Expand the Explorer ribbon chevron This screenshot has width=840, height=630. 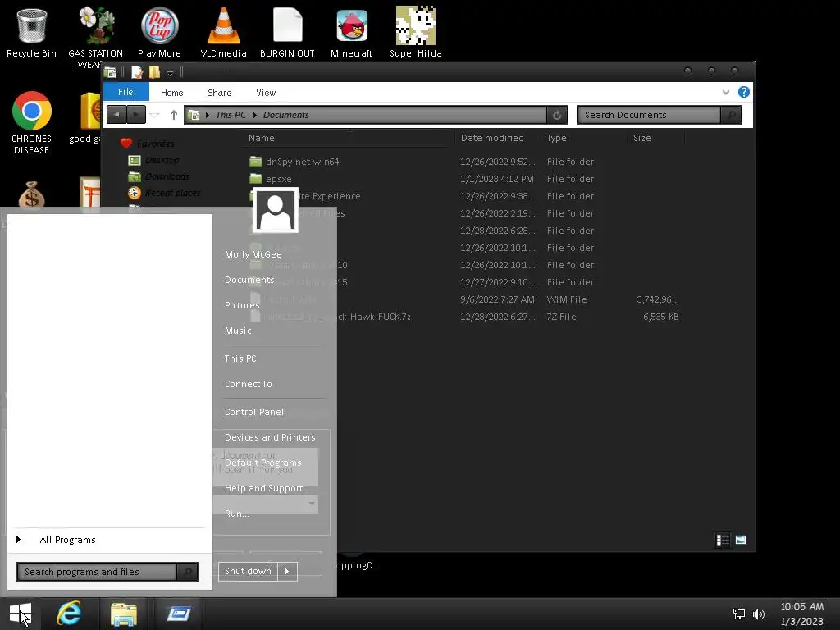(726, 92)
